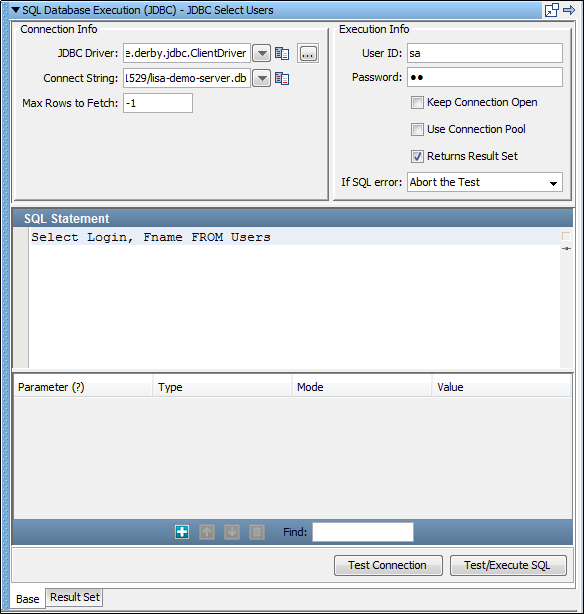Open the If SQL error dropdown
The image size is (584, 614).
coord(485,182)
